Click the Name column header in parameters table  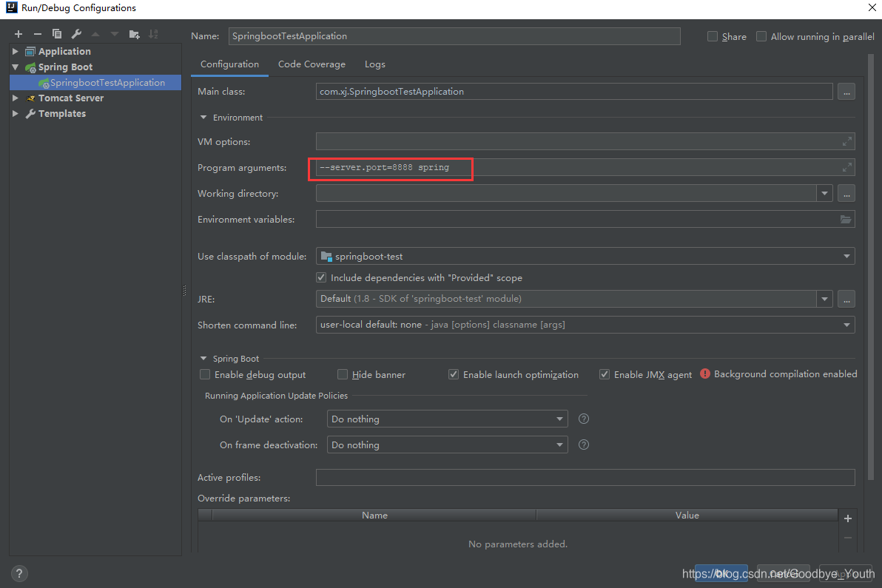point(374,515)
